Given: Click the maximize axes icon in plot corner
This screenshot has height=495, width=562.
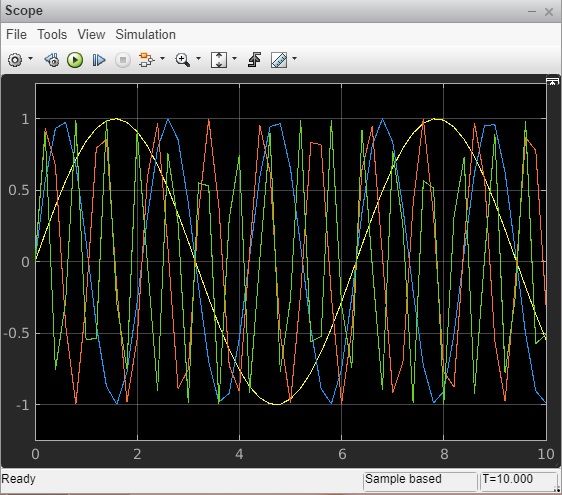Looking at the screenshot, I should (x=552, y=81).
